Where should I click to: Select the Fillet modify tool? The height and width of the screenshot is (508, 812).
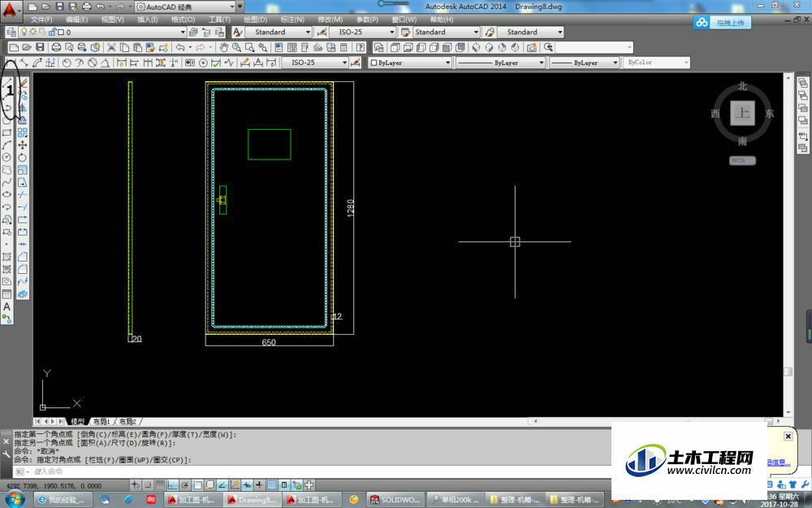22,269
